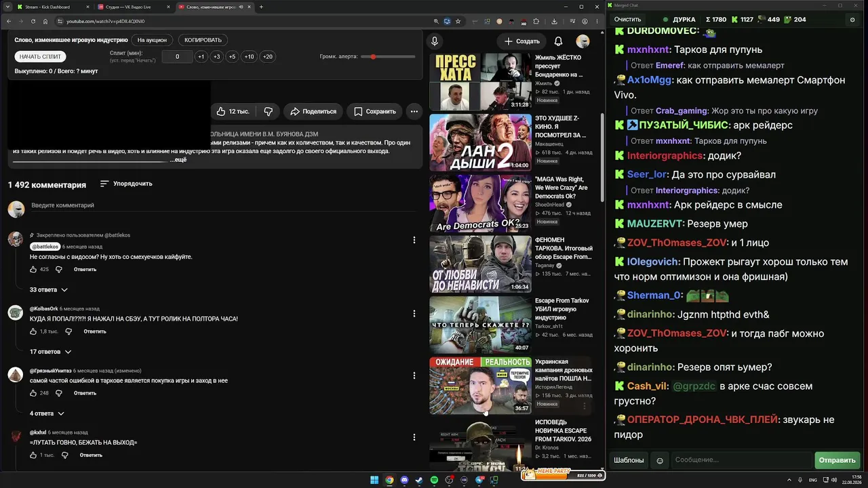This screenshot has height=488, width=868.
Task: Open options menu for @KolbasOrk comment
Action: coord(414,313)
